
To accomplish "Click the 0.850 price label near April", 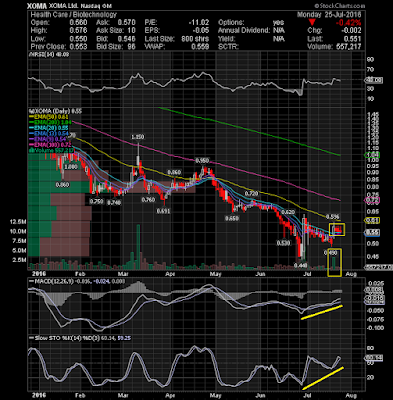I will 174,172.
